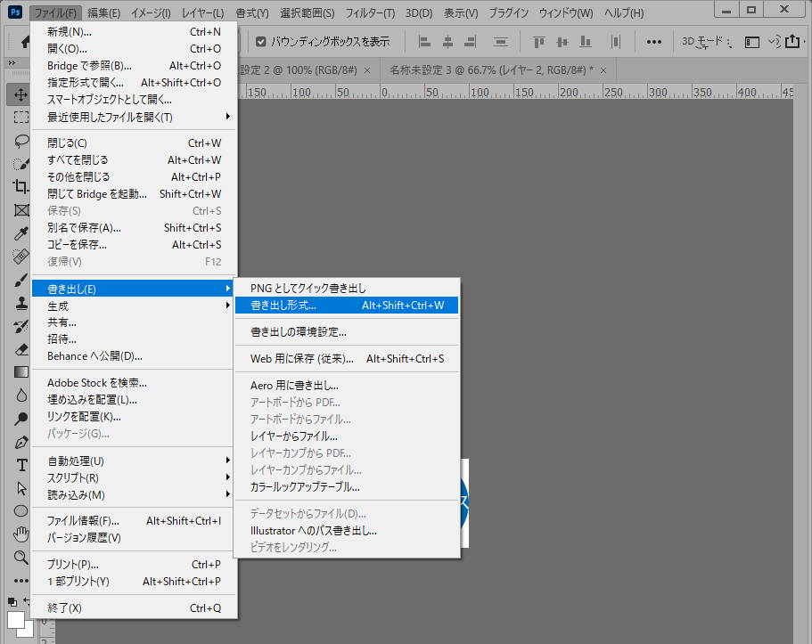Select the Brush tool
Screen dimensions: 812x644
[x=21, y=280]
